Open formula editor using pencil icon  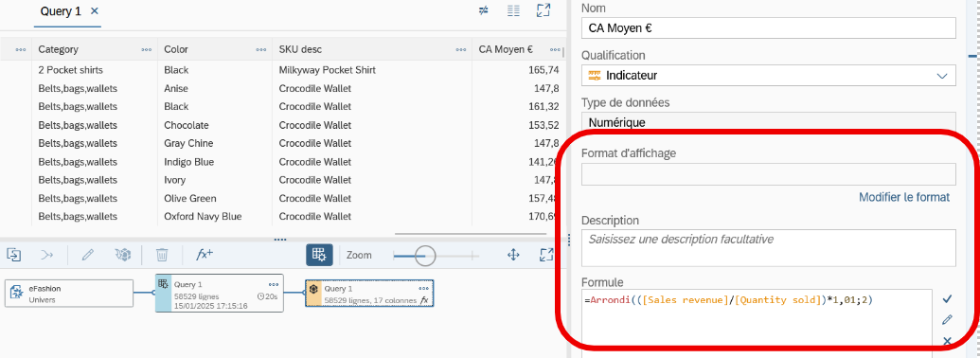[947, 320]
